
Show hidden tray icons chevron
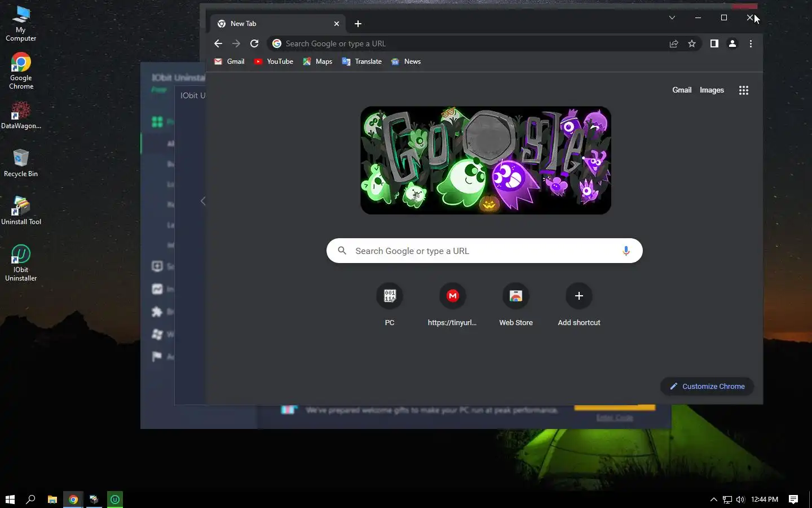pyautogui.click(x=713, y=500)
